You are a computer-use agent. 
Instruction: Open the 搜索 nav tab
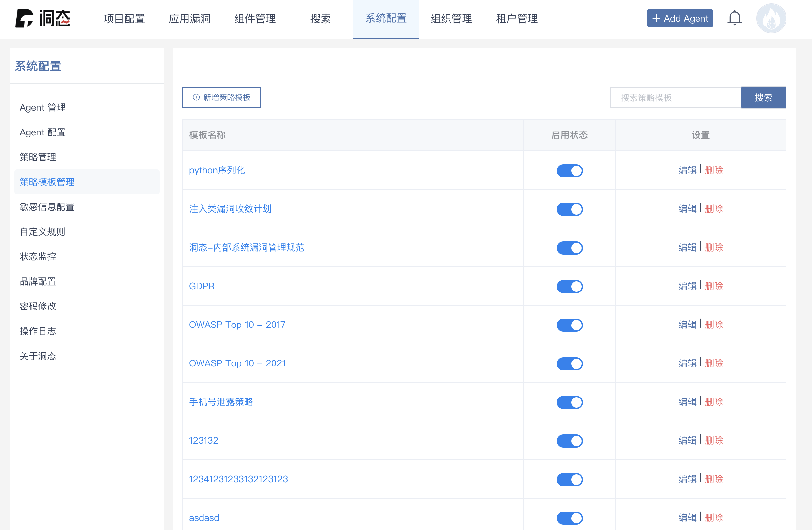[320, 18]
